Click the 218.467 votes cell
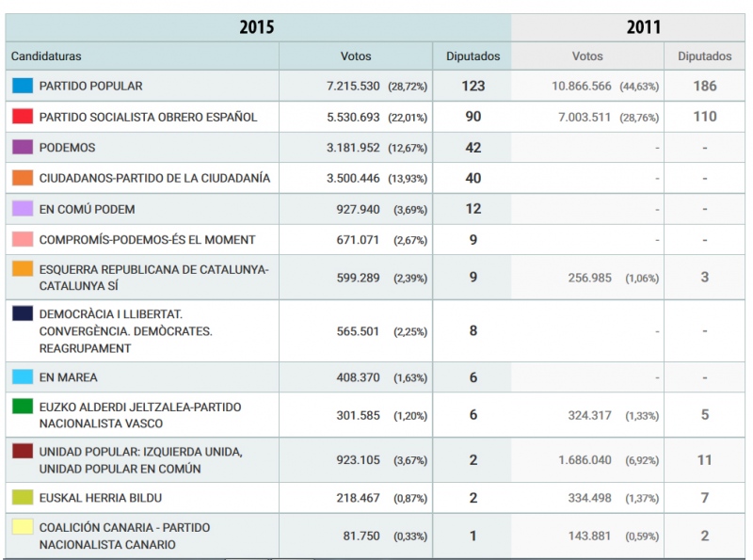This screenshot has height=560, width=753. click(358, 498)
